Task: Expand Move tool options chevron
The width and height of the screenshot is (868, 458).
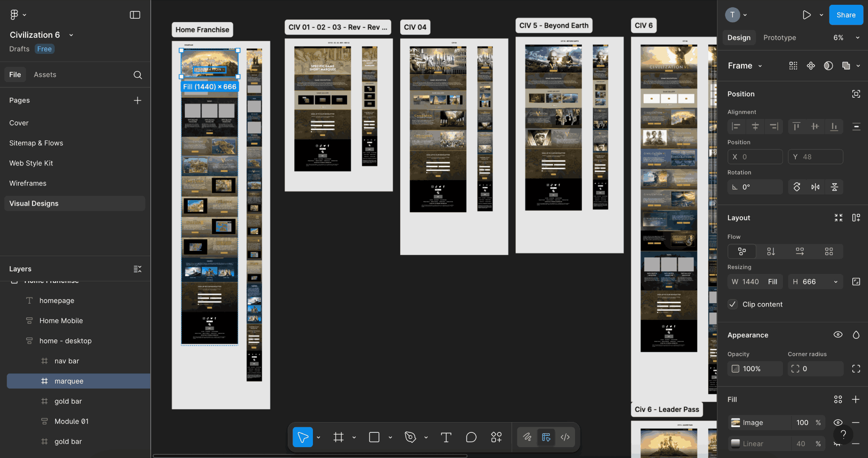Action: [x=319, y=437]
